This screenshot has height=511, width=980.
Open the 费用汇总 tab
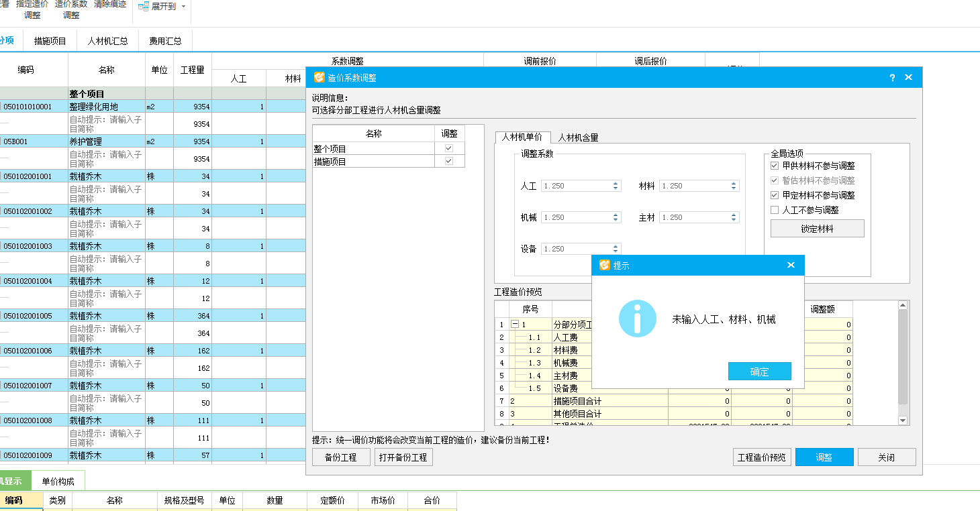click(165, 41)
